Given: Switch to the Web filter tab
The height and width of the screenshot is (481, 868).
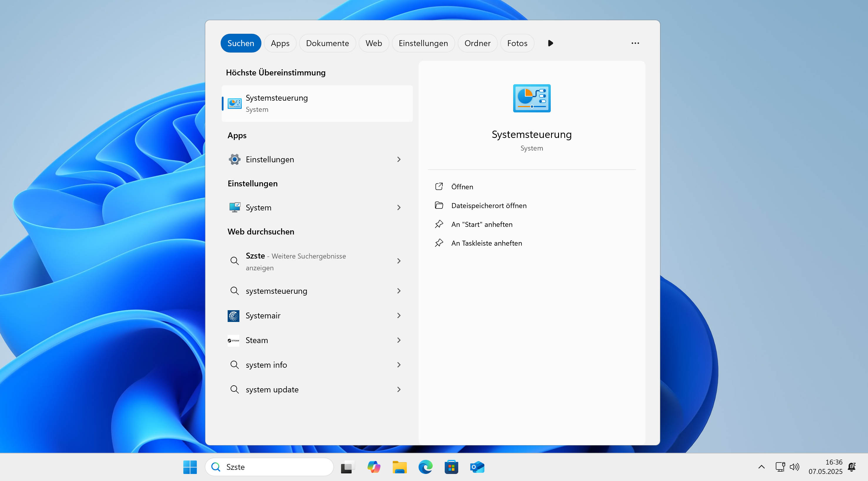Looking at the screenshot, I should 374,43.
